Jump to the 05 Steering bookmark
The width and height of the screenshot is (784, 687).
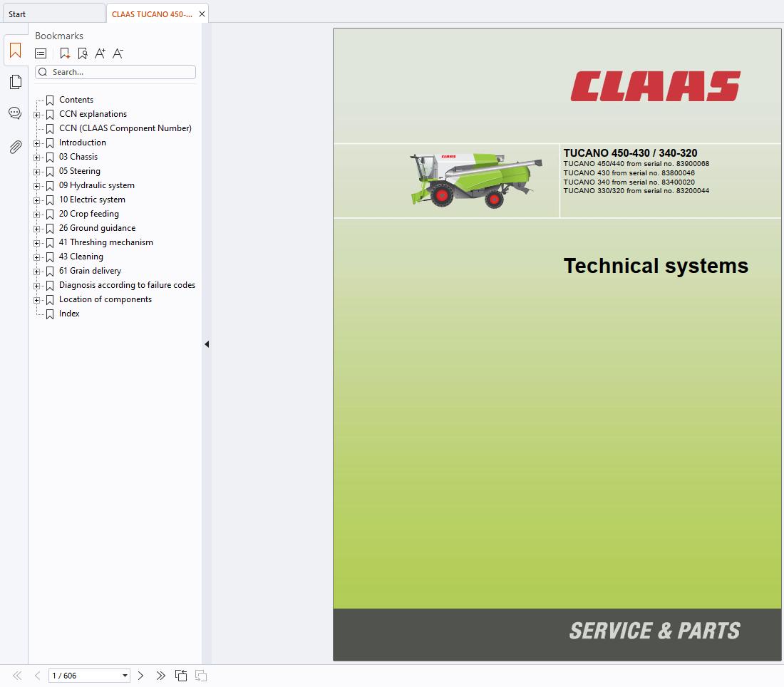[x=80, y=171]
